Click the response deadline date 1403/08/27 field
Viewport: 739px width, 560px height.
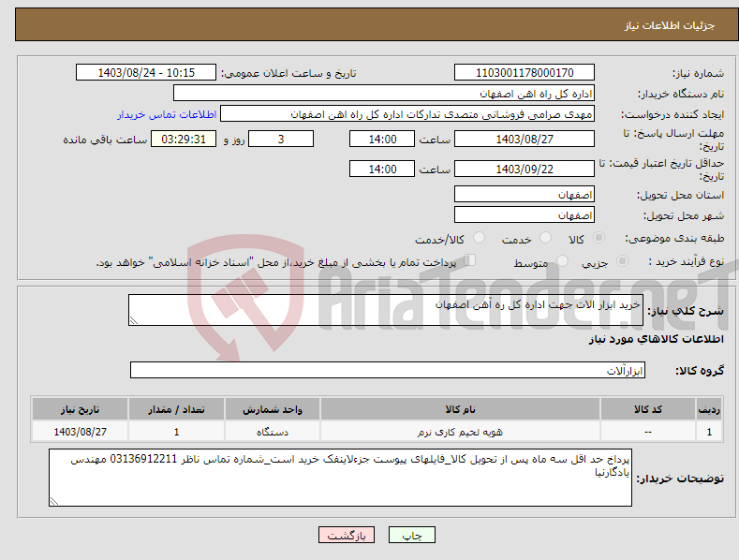[x=525, y=139]
